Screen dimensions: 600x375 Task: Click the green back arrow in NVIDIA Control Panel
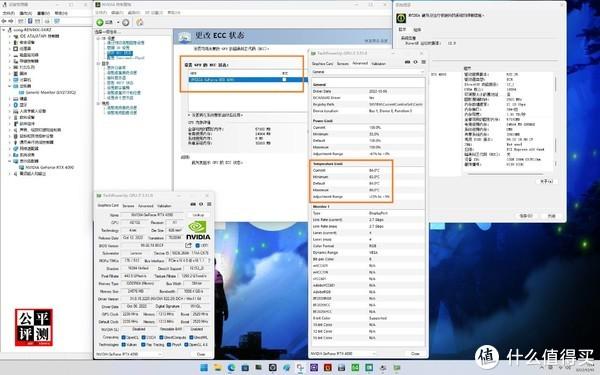100,22
